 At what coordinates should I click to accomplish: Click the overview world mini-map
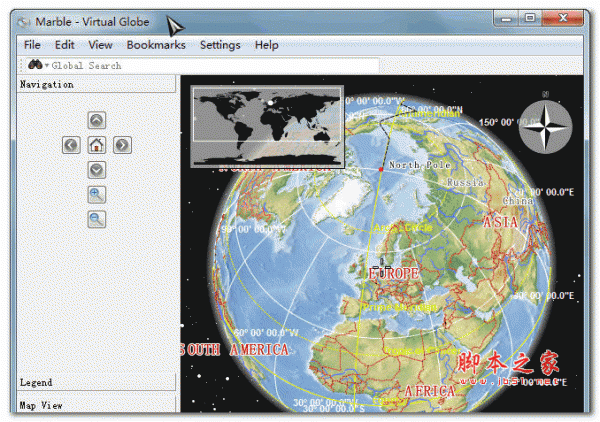tap(267, 127)
